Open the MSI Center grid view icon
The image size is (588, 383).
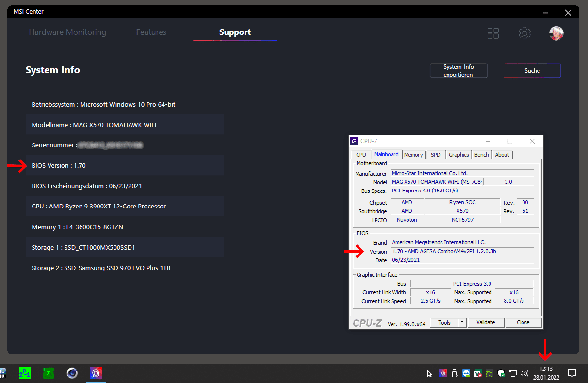[x=493, y=33]
